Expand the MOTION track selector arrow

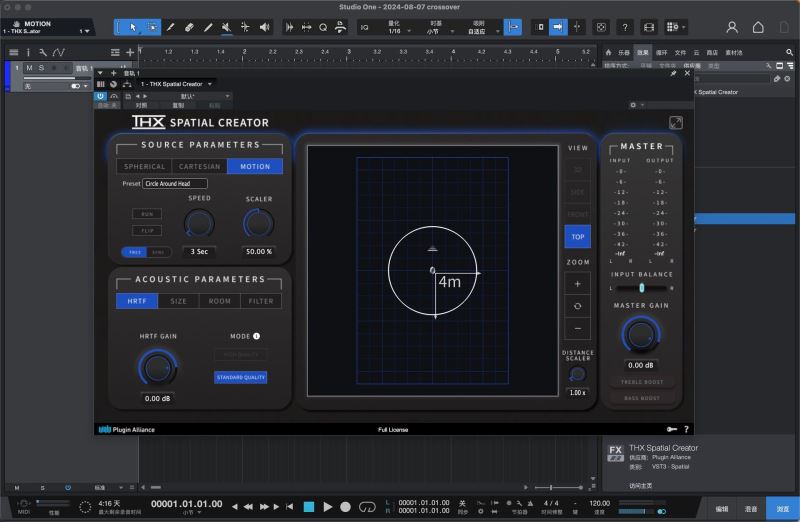click(x=87, y=31)
